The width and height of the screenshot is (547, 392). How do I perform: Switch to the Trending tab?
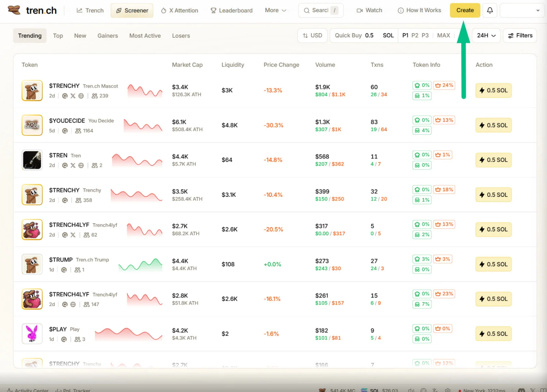(x=30, y=36)
